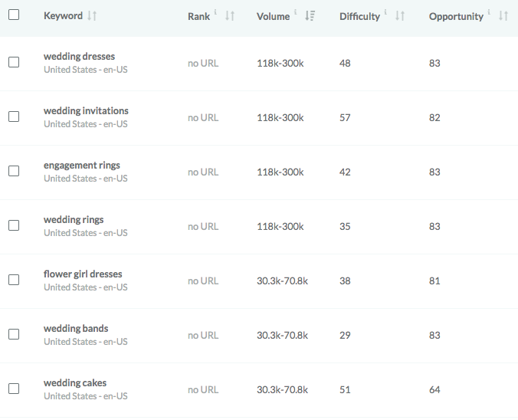The width and height of the screenshot is (518, 420).
Task: Sort table by Rank using sort arrows
Action: pyautogui.click(x=229, y=16)
